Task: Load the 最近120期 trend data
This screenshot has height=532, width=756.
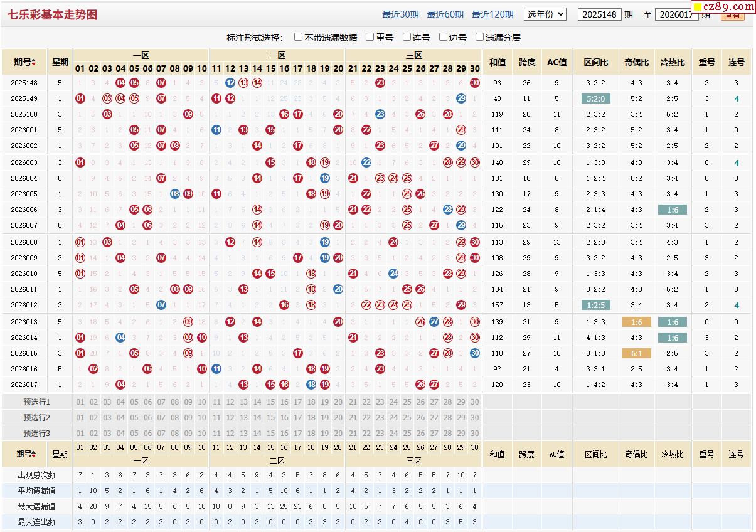Action: [492, 14]
